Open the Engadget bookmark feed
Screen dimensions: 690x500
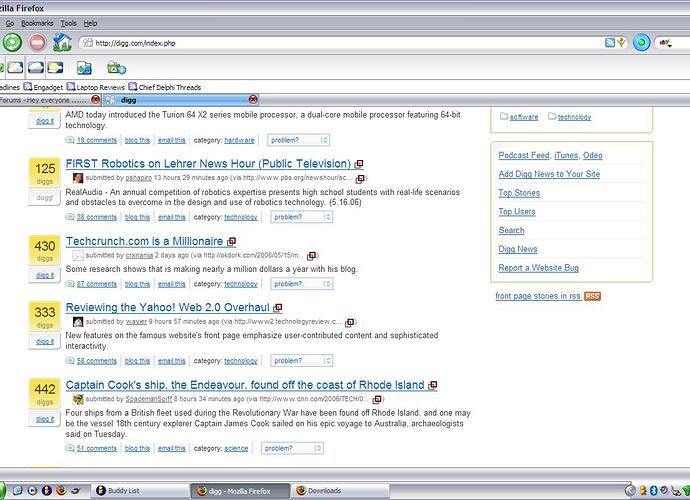tap(43, 87)
